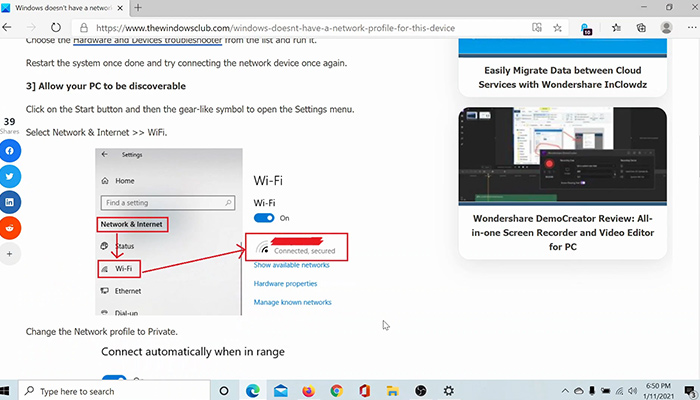
Task: Go back to the previous page
Action: click(7, 28)
